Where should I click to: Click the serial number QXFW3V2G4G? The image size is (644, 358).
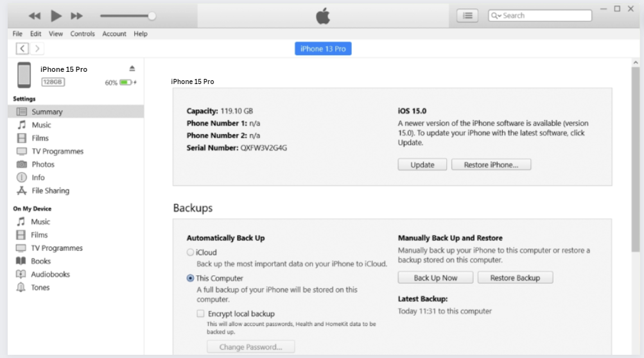point(264,148)
